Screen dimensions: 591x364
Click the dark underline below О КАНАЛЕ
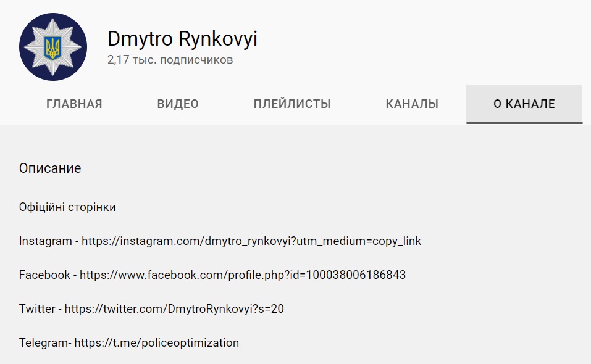524,122
